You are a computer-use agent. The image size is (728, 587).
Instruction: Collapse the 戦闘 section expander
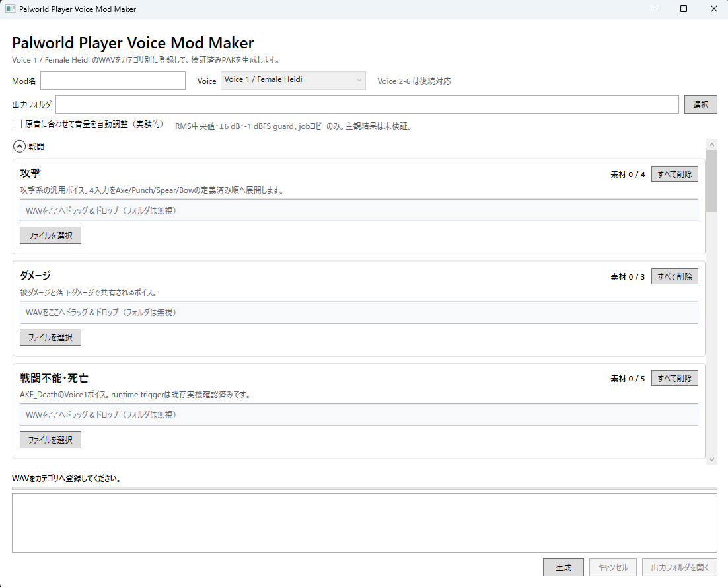[19, 147]
